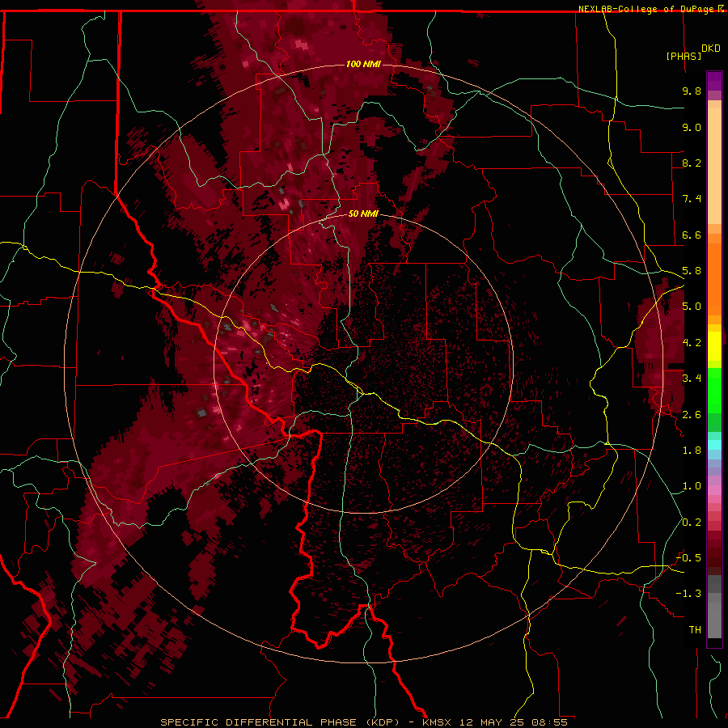Screen dimensions: 728x728
Task: Click the gray bottom segment of color bar
Action: pyautogui.click(x=714, y=620)
